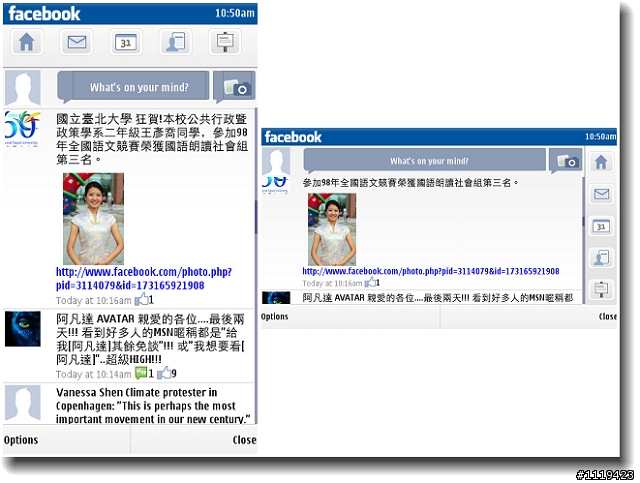Open Options softkey in portrait view
Viewport: 640px width, 483px height.
coord(21,440)
